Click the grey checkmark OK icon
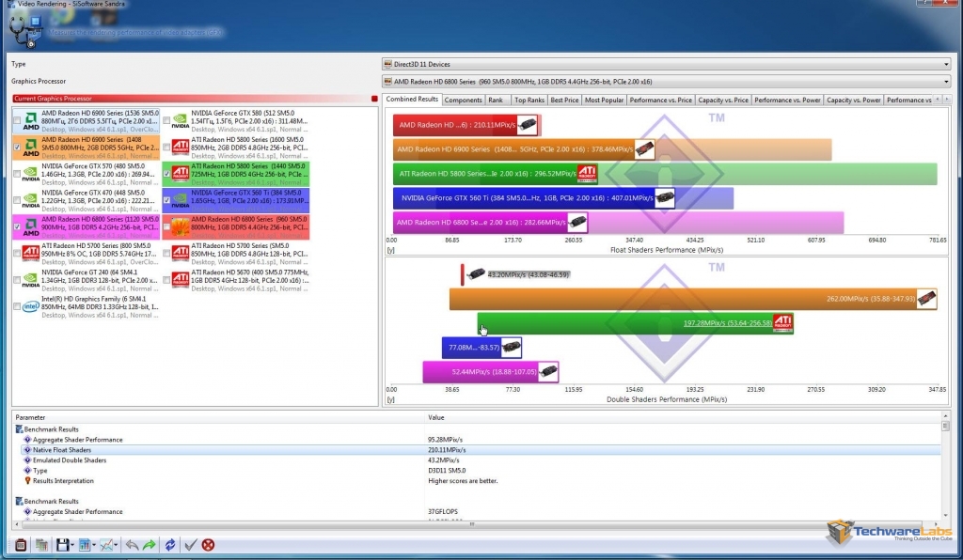This screenshot has height=560, width=963. (x=190, y=545)
